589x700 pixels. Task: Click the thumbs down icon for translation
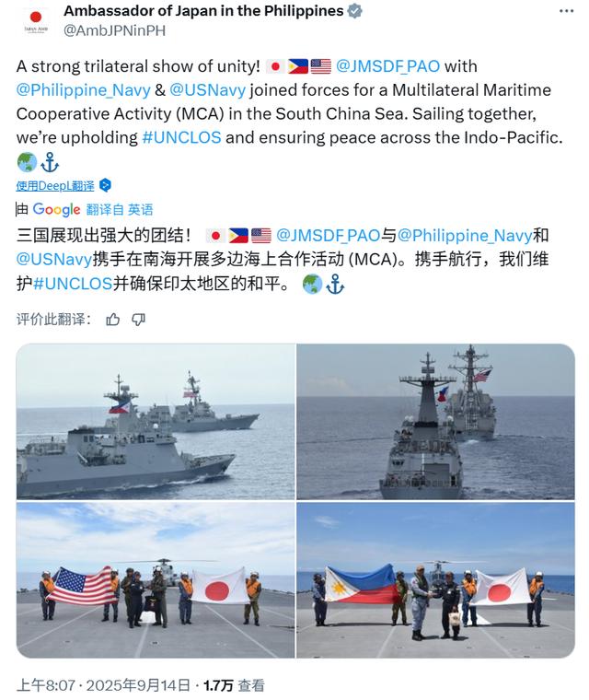click(x=138, y=320)
